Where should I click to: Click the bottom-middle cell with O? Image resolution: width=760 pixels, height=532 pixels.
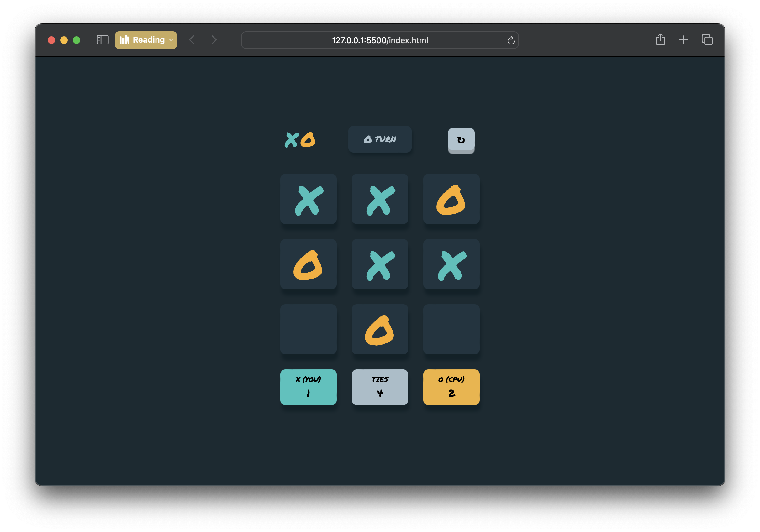380,329
